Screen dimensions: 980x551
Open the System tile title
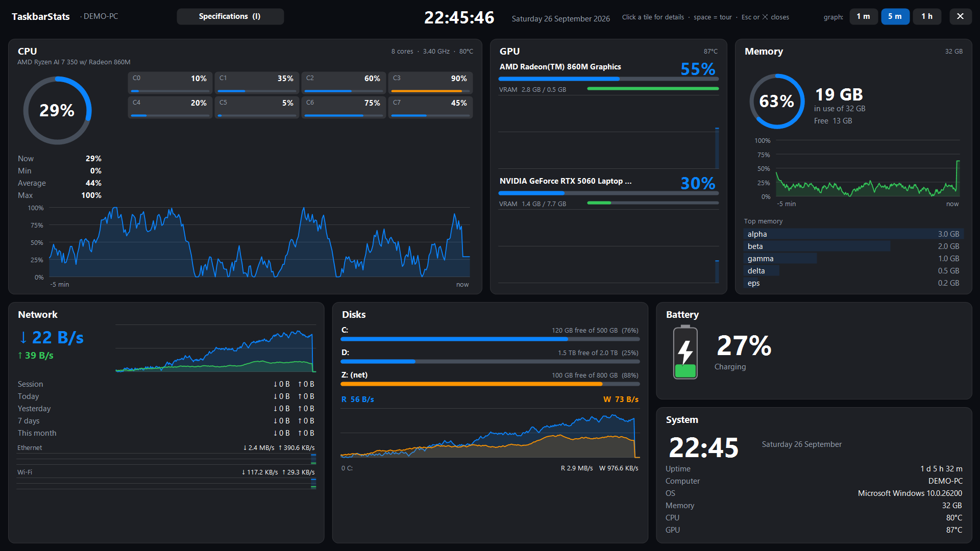pyautogui.click(x=682, y=420)
